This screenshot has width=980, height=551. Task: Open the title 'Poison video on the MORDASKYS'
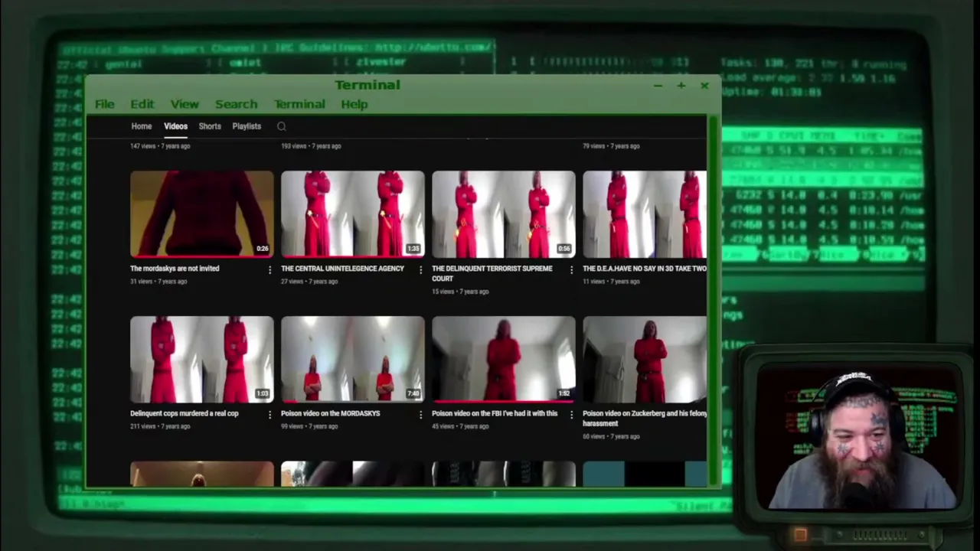[x=331, y=413]
